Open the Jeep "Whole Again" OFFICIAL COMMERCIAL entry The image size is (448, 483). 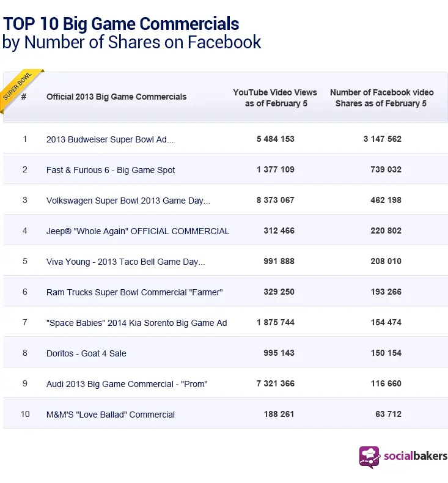point(138,231)
